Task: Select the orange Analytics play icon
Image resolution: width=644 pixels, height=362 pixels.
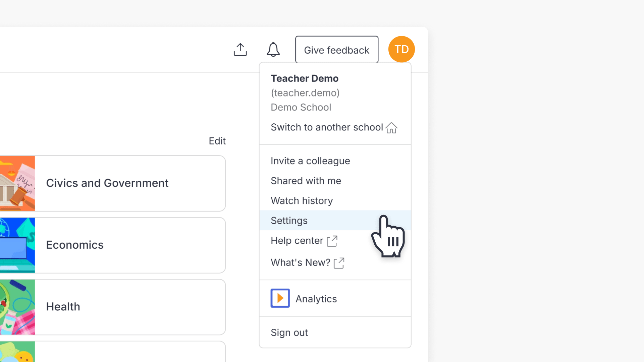Action: coord(280,298)
